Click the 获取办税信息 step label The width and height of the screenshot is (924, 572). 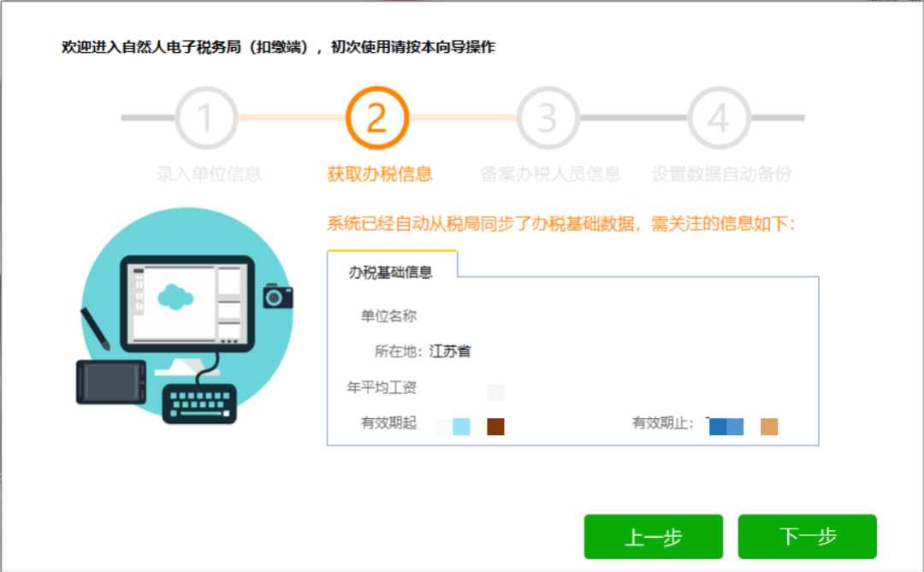pyautogui.click(x=380, y=174)
